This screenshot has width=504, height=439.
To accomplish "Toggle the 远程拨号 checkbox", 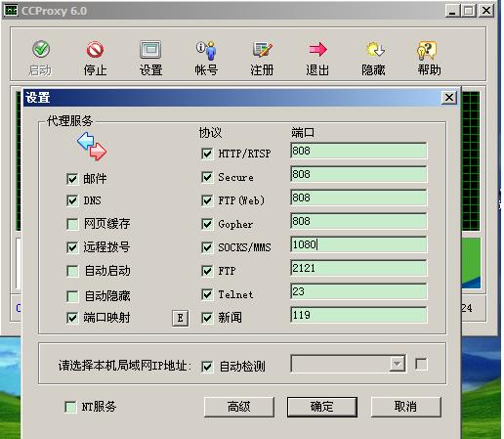I will click(72, 247).
